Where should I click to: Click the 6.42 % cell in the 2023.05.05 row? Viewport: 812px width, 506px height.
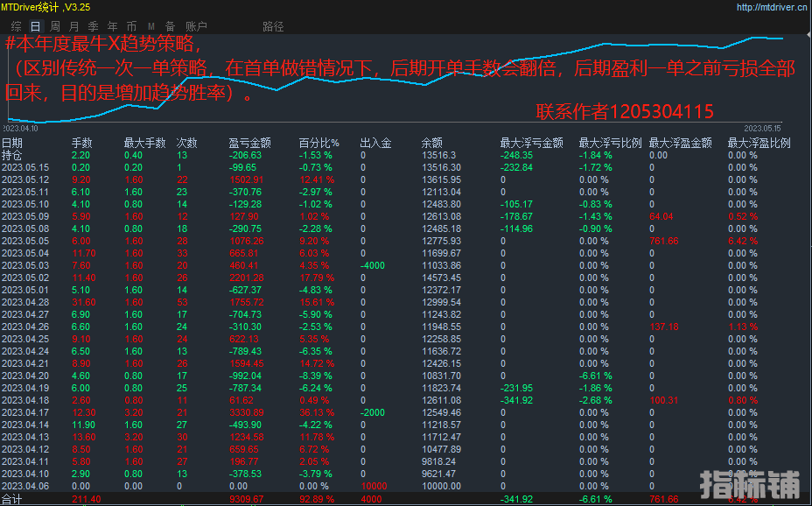[743, 242]
